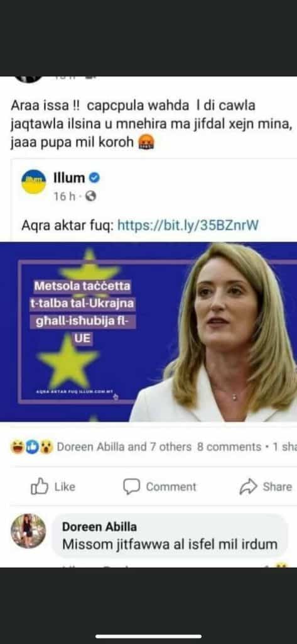Tap the laughing reaction emoji icon

coord(17,447)
